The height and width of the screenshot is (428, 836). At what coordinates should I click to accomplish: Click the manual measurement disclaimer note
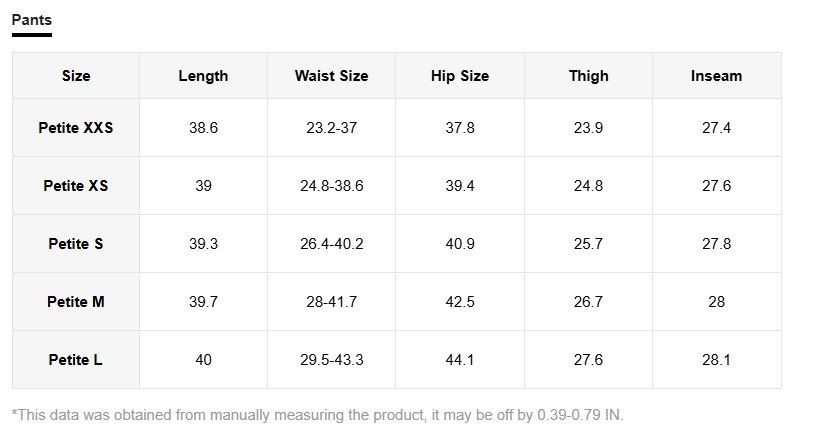318,414
